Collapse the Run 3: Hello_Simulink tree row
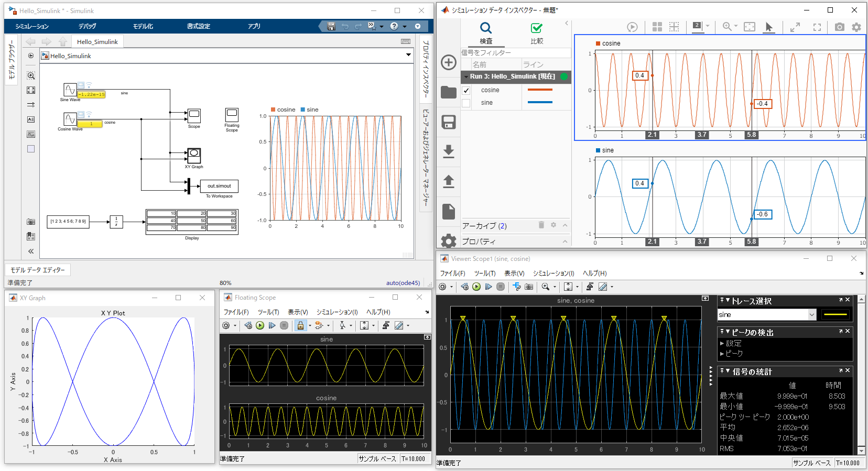868x471 pixels. (x=466, y=77)
